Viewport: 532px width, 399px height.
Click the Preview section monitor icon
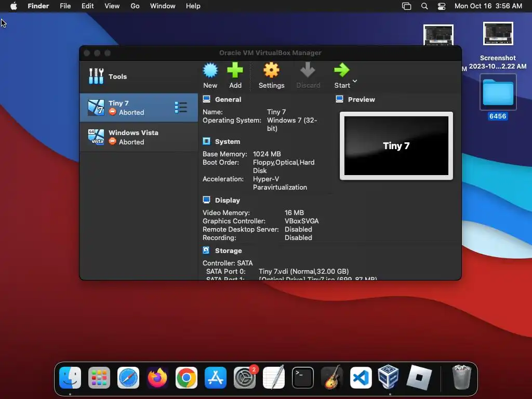pyautogui.click(x=339, y=99)
